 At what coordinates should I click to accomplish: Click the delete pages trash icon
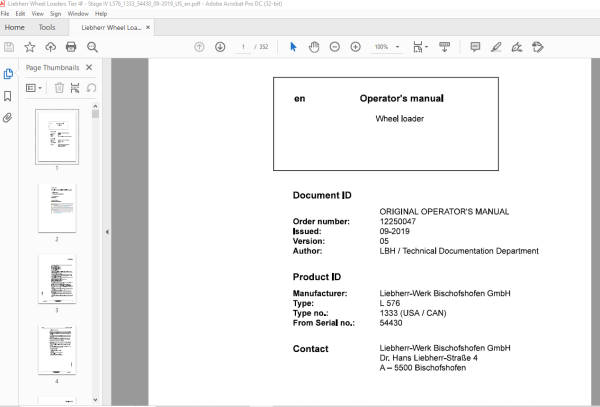point(59,88)
